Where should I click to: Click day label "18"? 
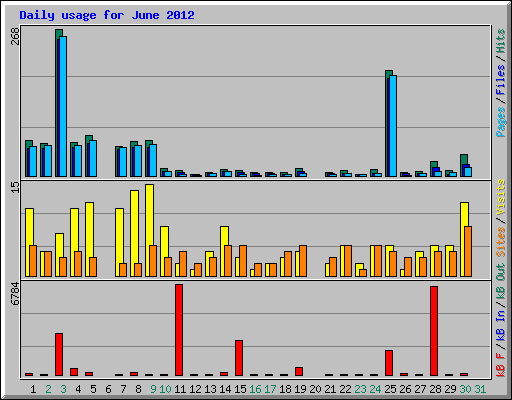(x=285, y=389)
